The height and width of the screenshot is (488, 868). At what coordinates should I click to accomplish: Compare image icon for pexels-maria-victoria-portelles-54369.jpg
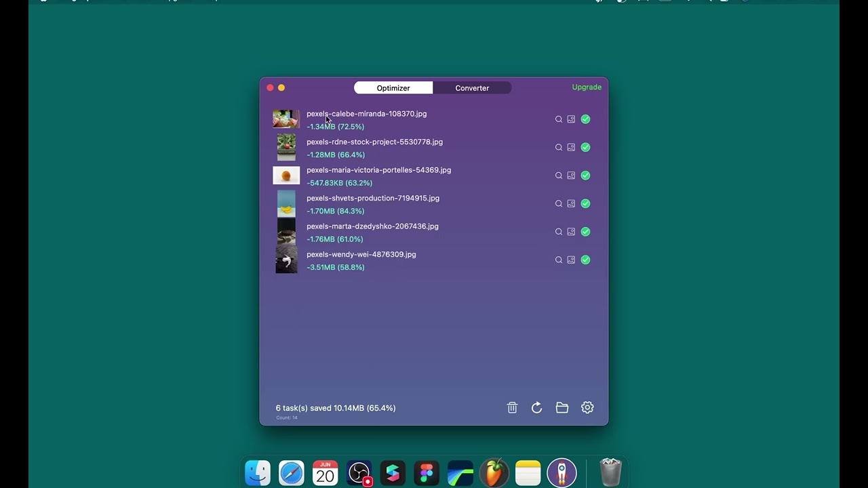571,176
